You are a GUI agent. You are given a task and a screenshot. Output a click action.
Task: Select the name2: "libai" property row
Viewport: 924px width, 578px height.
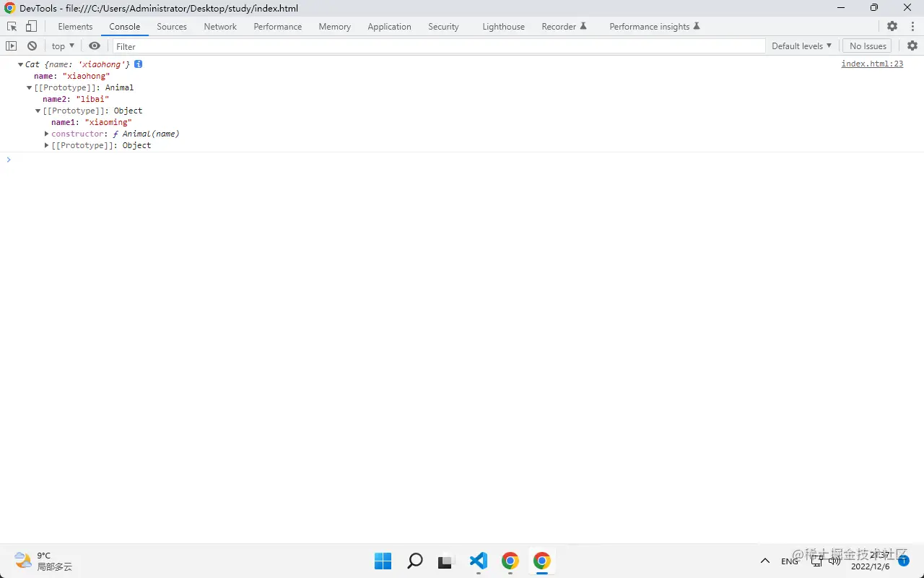(x=76, y=99)
